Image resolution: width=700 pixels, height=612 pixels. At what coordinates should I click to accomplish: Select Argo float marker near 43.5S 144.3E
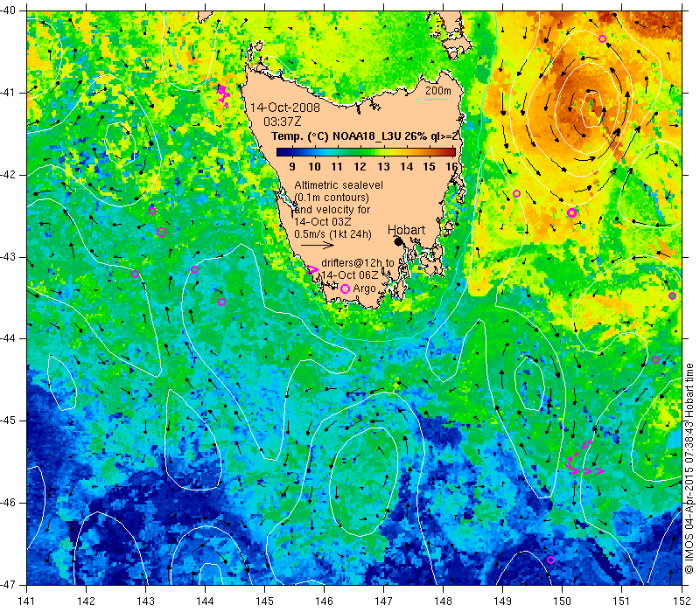[x=221, y=302]
